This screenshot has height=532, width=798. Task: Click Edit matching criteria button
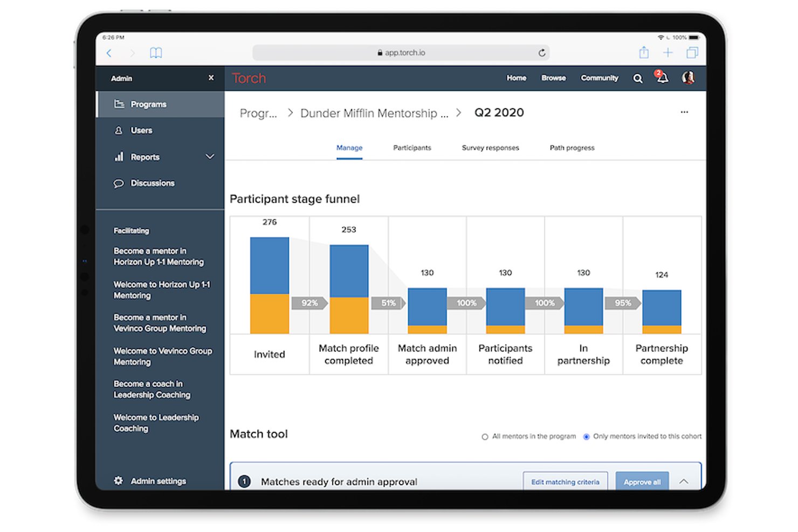(x=565, y=481)
